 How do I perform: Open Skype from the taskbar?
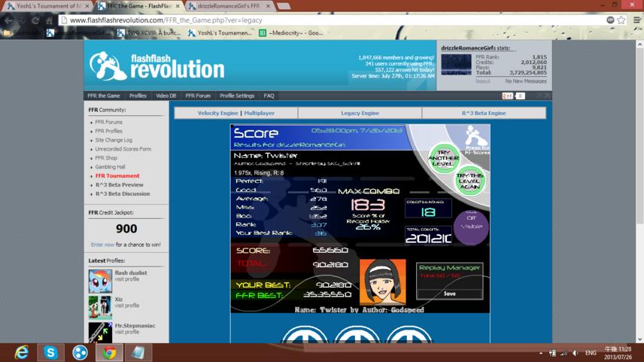50,352
